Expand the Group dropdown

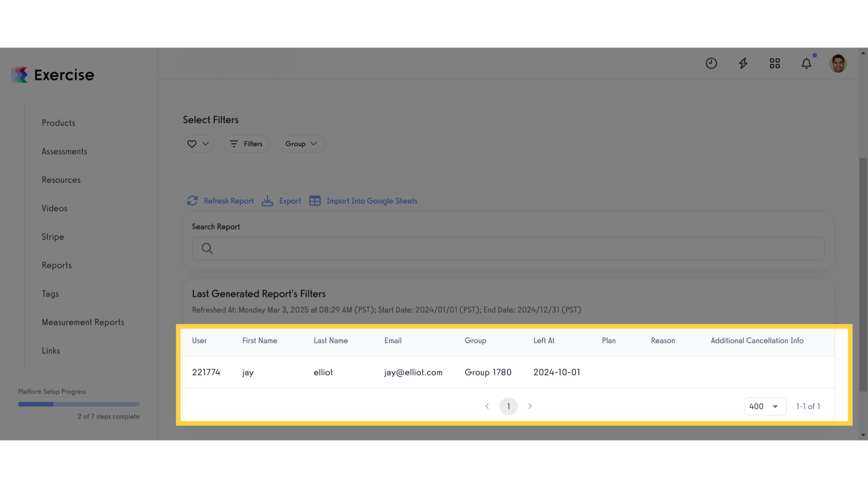(x=302, y=144)
